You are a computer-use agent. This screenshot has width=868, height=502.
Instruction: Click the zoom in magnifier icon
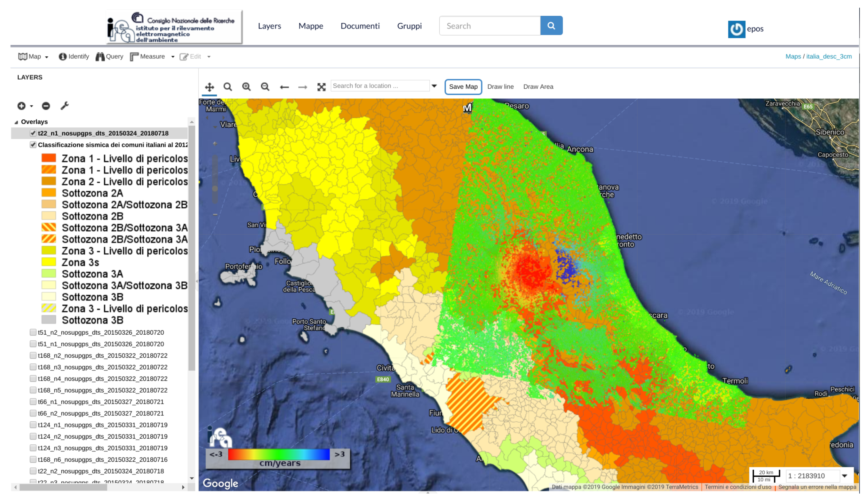click(246, 87)
